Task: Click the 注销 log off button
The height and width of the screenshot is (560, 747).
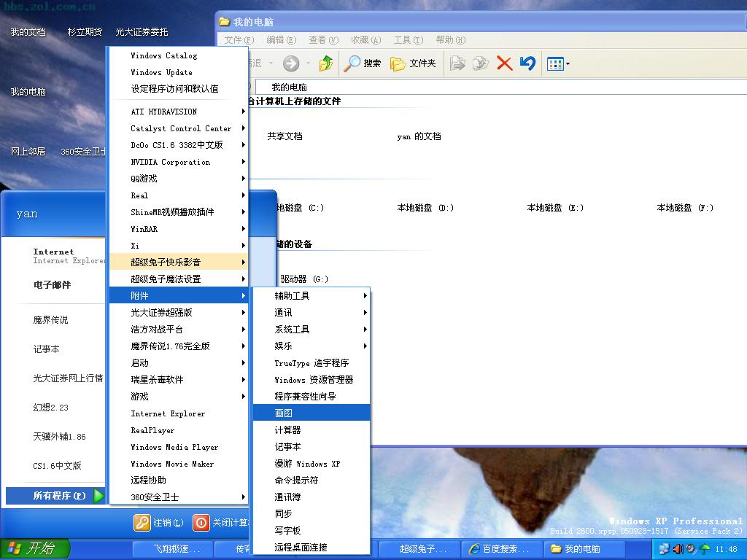Action: (x=159, y=523)
